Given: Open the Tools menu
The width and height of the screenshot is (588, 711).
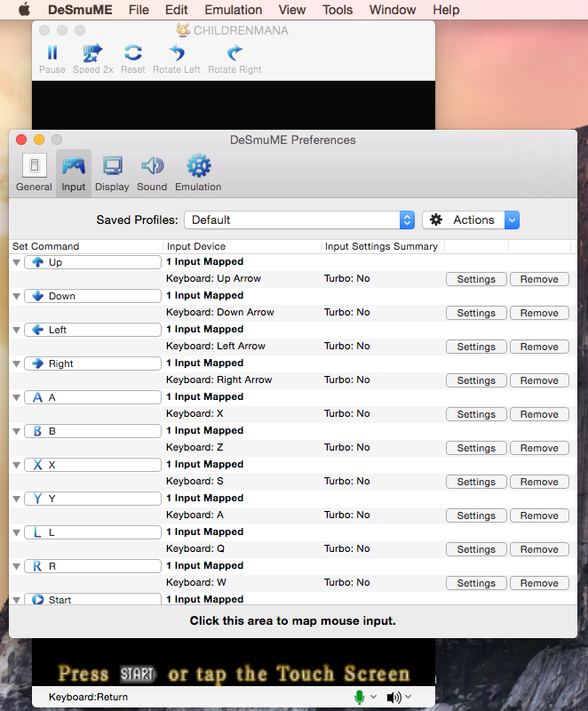Looking at the screenshot, I should 338,10.
